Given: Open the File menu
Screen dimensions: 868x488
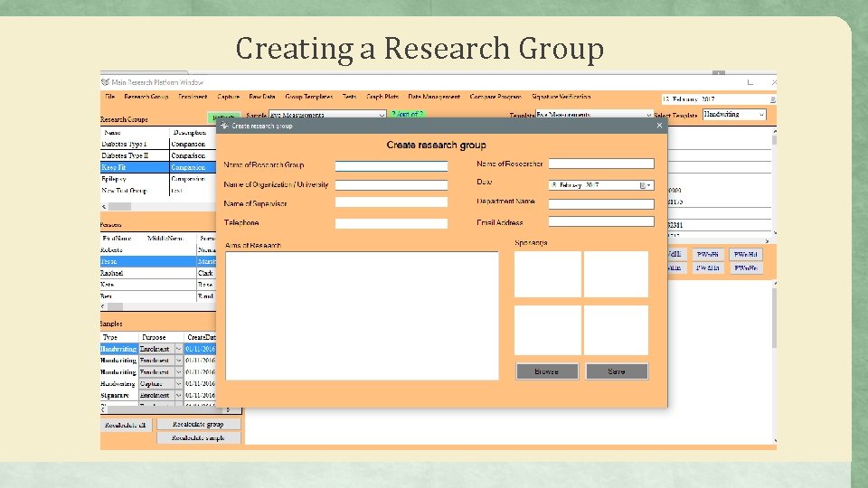Looking at the screenshot, I should 109,97.
